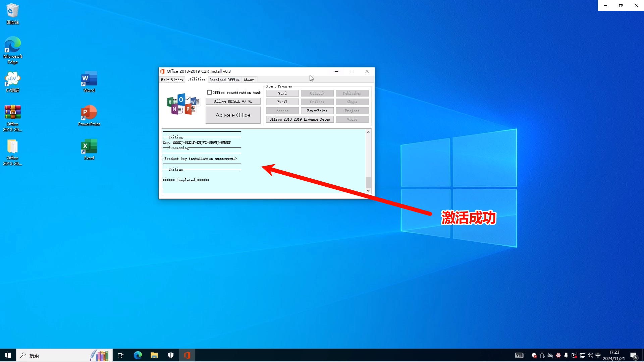Click the Office apps logo image
Screen dimensions: 644x362
183,104
